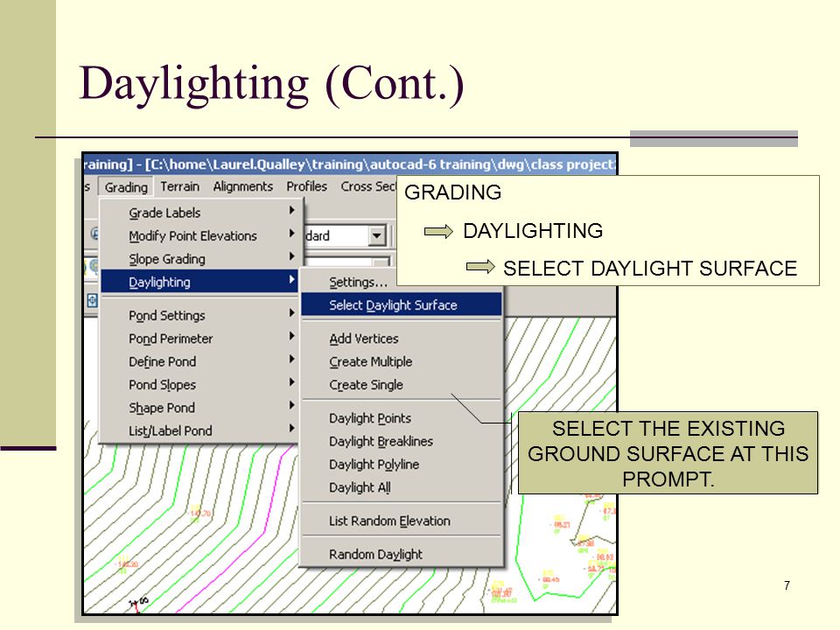Choose Random Daylight

(402, 555)
